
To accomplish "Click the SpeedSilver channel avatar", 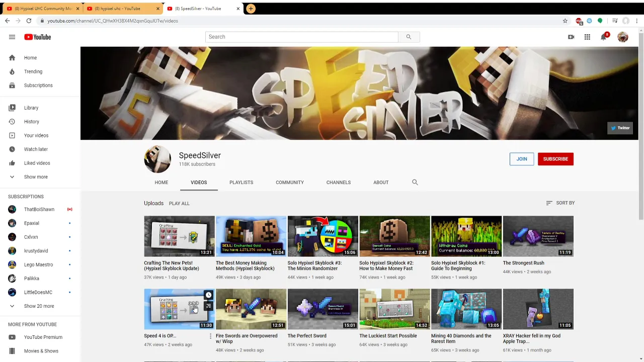I will (x=157, y=159).
